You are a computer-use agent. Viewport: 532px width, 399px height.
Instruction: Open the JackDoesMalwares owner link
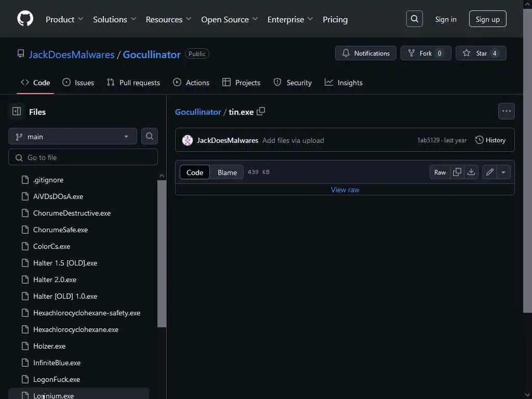click(x=72, y=54)
